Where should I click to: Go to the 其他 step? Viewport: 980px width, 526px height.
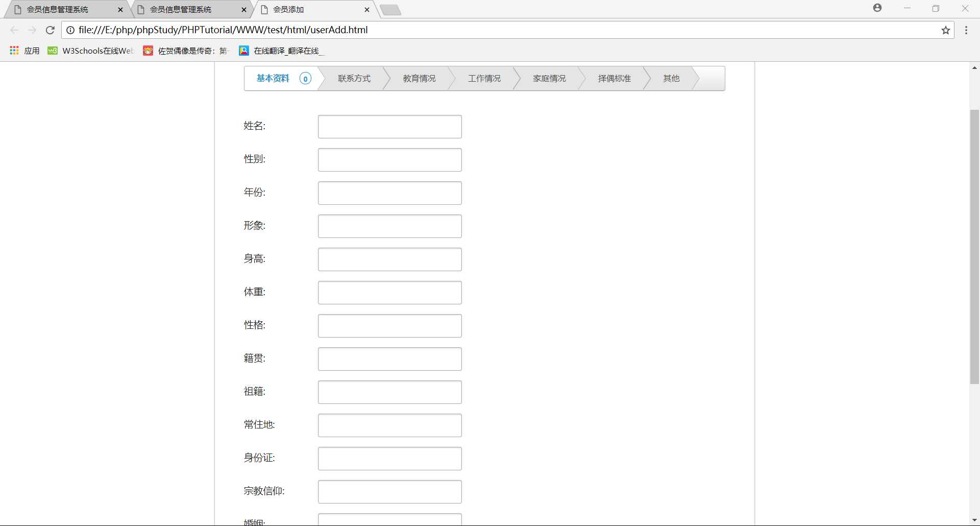tap(671, 78)
